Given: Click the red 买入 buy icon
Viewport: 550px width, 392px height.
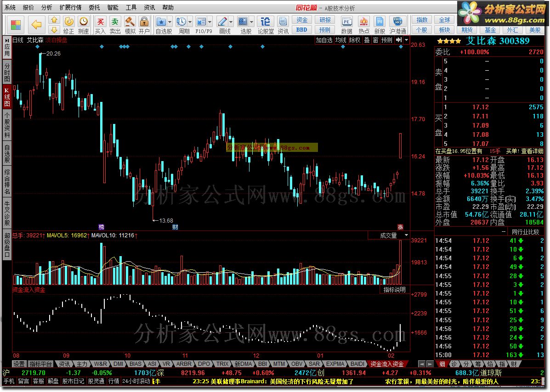Looking at the screenshot, I should [100, 22].
